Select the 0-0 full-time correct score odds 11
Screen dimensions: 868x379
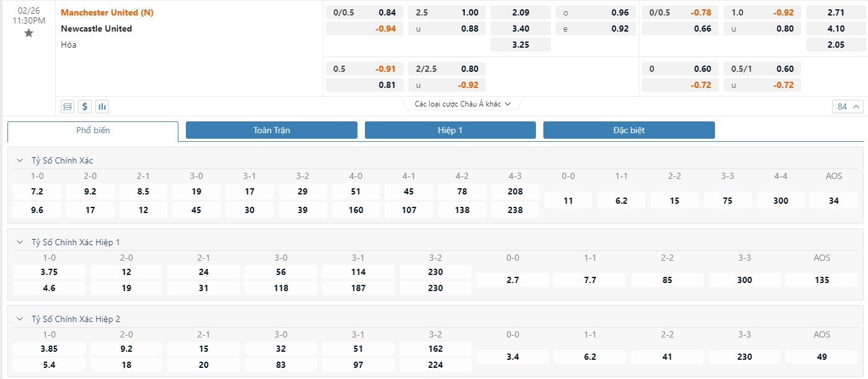click(x=568, y=201)
